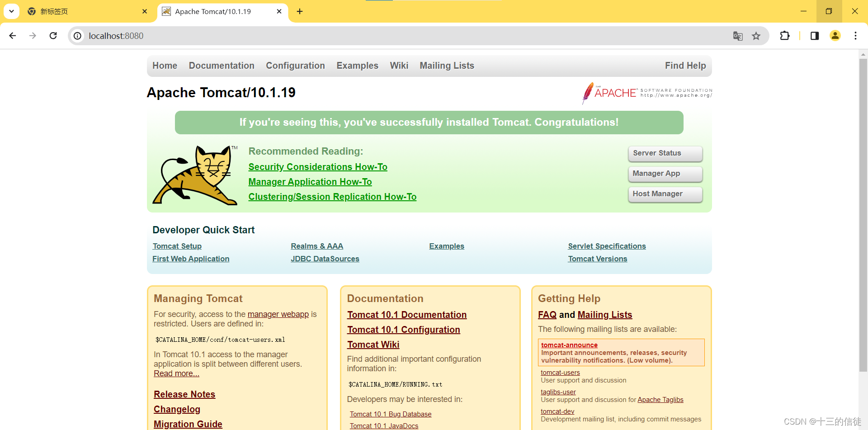The width and height of the screenshot is (868, 430).
Task: Open the Changelog link
Action: 177,409
